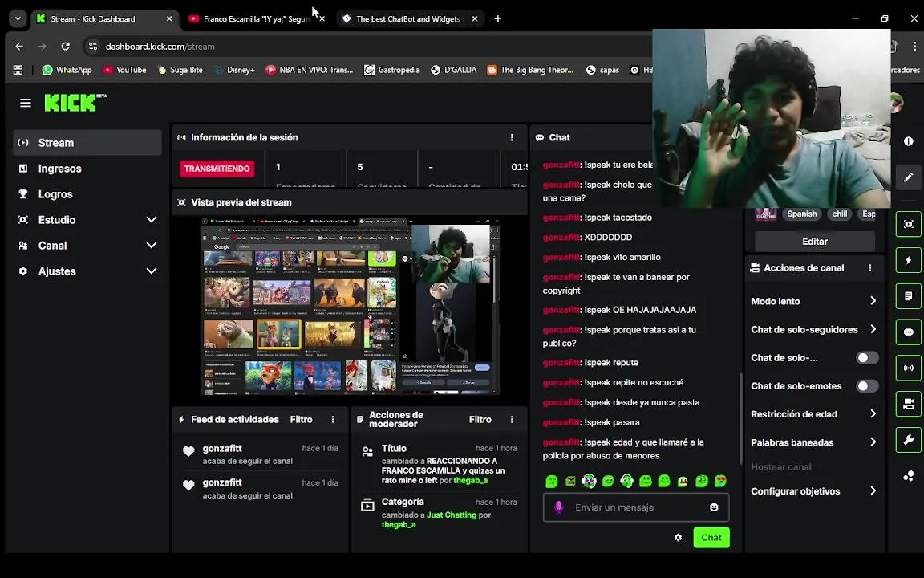The height and width of the screenshot is (578, 924).
Task: Expand Chat de solo-seguidores options
Action: pyautogui.click(x=814, y=329)
